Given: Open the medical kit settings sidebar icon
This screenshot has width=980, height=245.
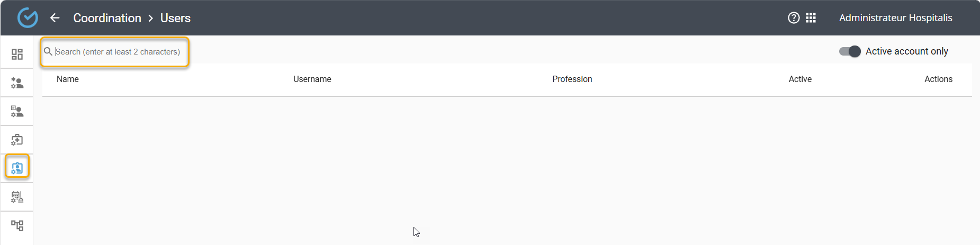Looking at the screenshot, I should pos(17,140).
